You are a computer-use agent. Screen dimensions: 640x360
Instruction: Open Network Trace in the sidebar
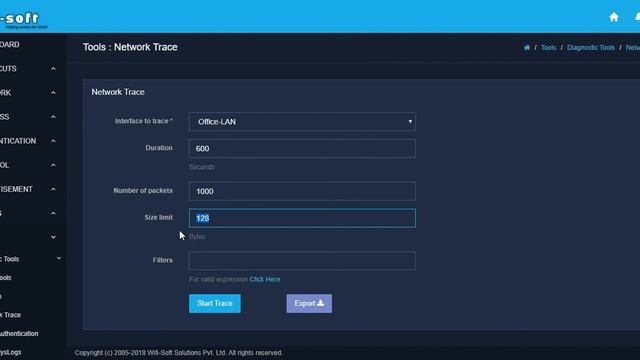pyautogui.click(x=11, y=315)
